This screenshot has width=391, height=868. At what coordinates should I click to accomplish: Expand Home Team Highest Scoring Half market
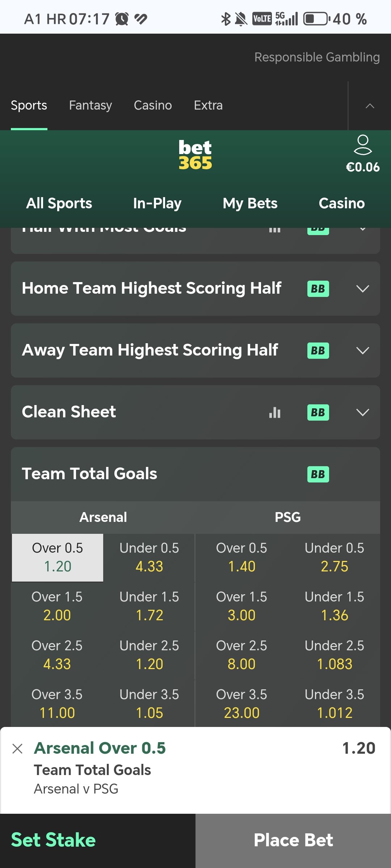coord(362,289)
